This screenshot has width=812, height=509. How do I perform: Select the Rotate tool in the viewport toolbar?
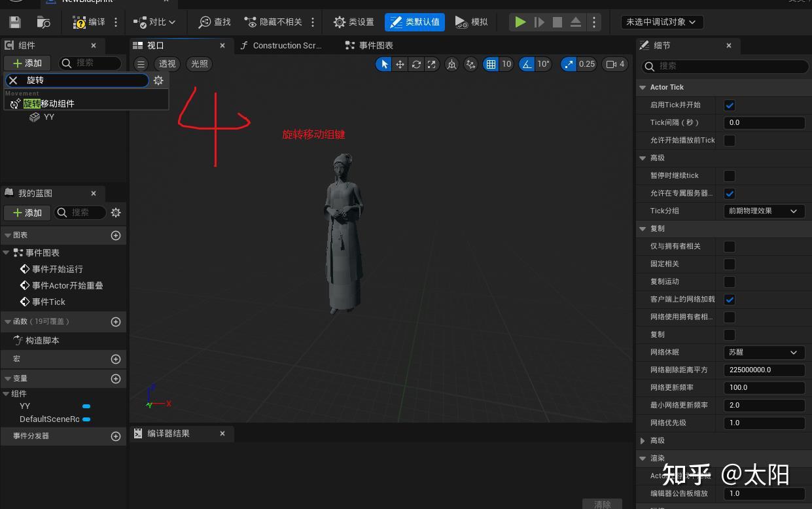tap(416, 64)
